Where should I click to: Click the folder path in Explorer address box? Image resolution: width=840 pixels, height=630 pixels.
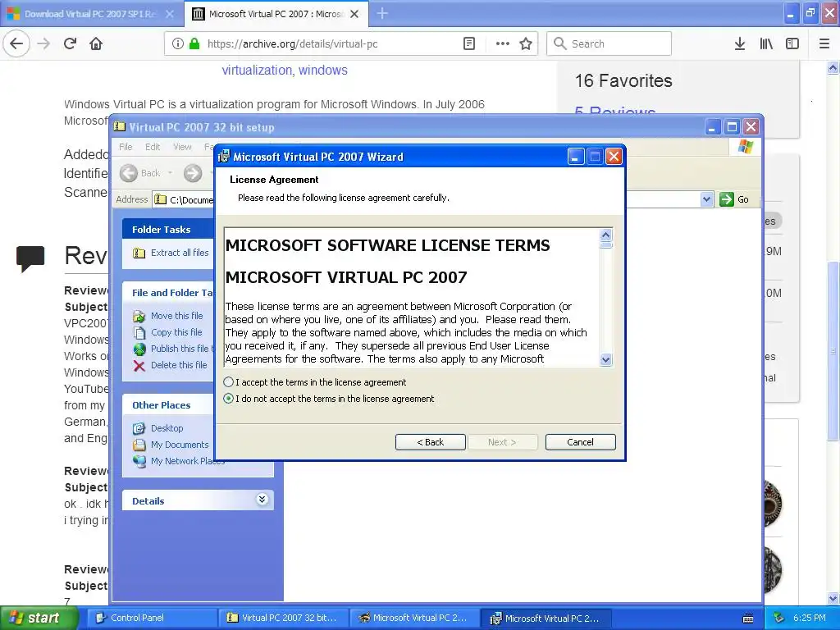tap(191, 200)
